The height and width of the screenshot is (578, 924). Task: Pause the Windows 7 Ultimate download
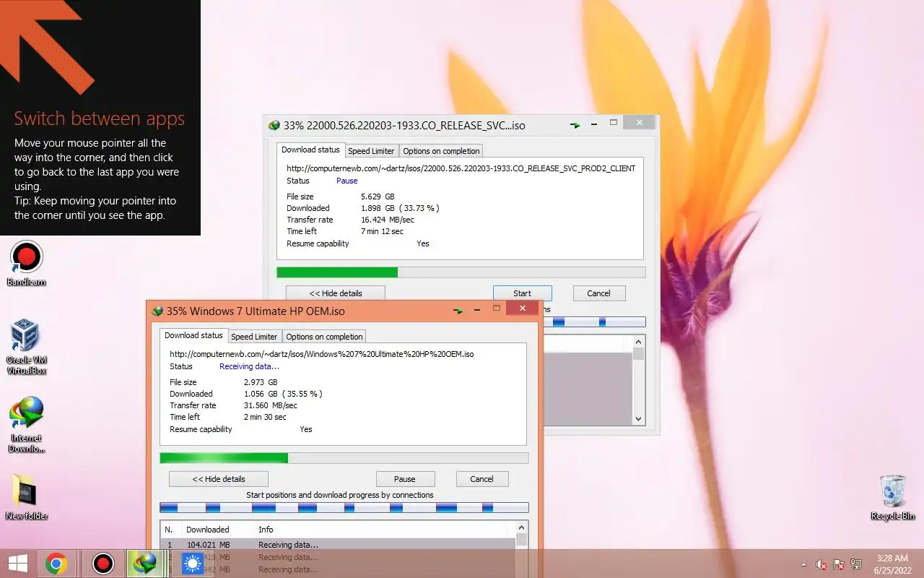[x=405, y=479]
